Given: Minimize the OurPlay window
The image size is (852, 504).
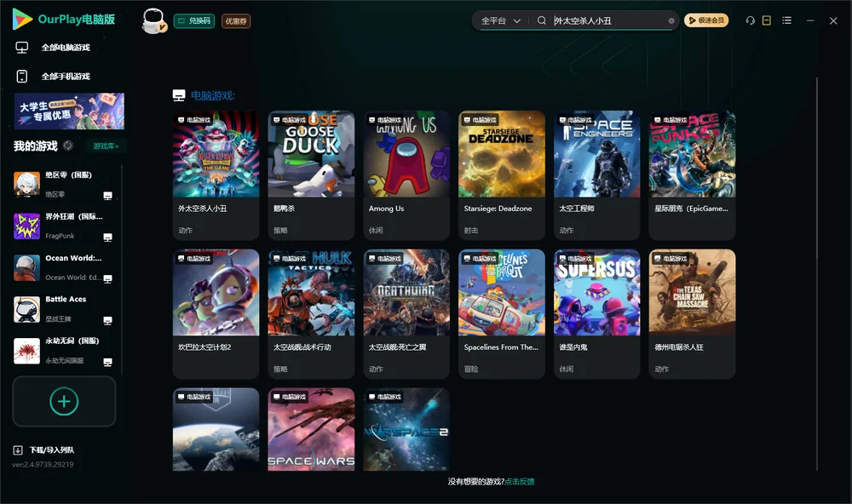Looking at the screenshot, I should pos(810,20).
